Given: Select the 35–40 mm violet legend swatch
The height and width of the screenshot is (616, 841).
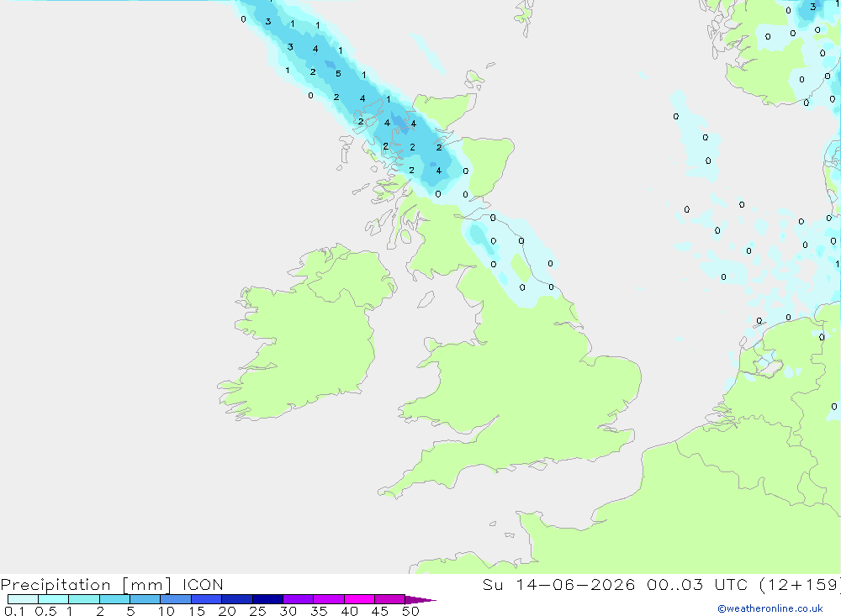Looking at the screenshot, I should point(329,599).
